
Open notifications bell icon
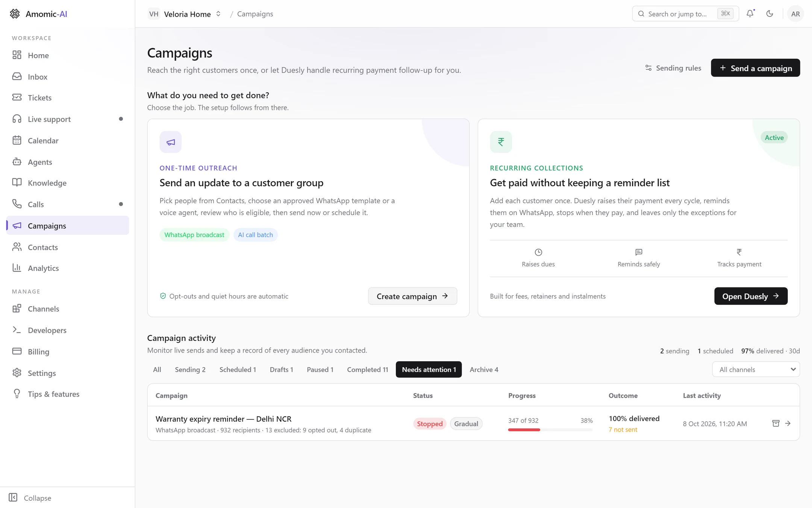tap(750, 14)
